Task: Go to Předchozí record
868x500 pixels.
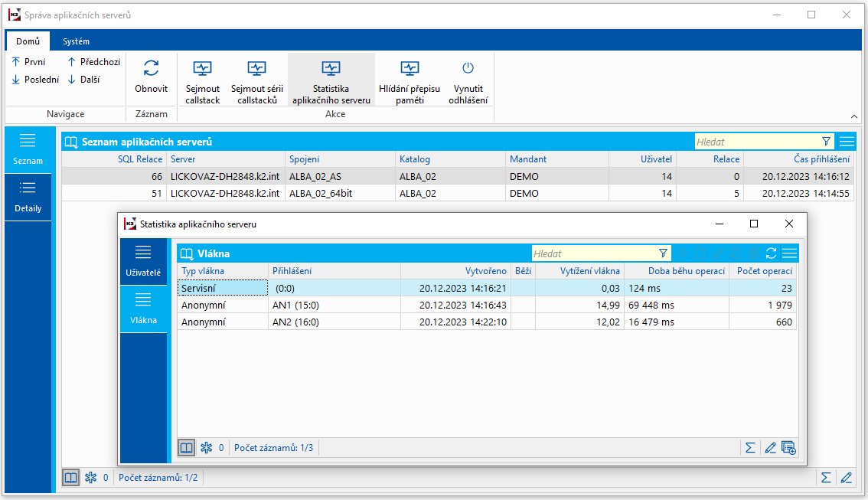Action: coord(93,61)
